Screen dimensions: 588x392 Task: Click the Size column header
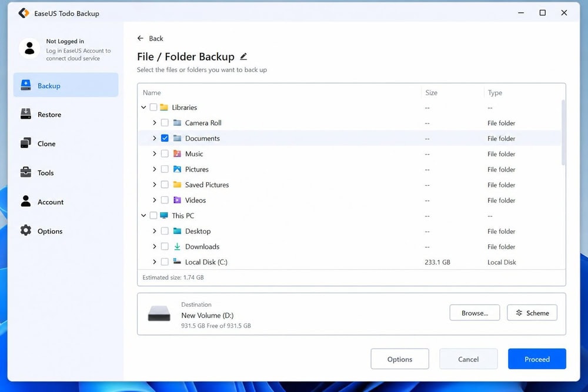coord(431,93)
